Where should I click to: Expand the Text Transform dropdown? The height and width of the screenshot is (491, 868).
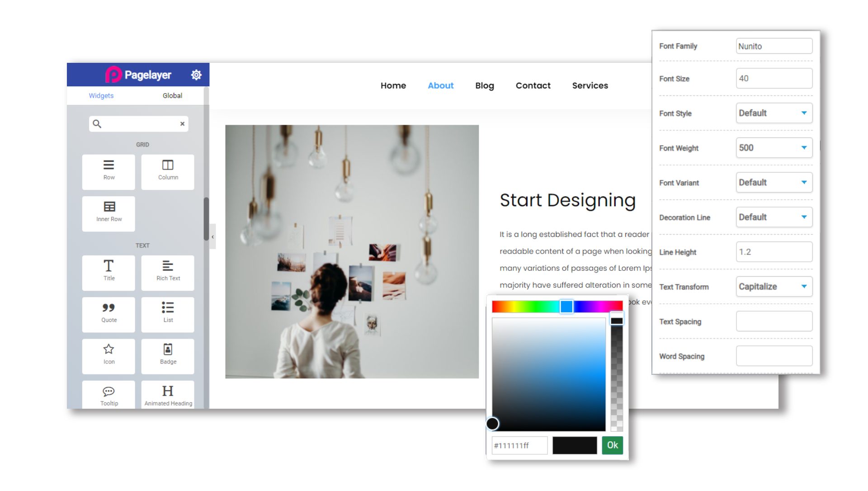774,287
